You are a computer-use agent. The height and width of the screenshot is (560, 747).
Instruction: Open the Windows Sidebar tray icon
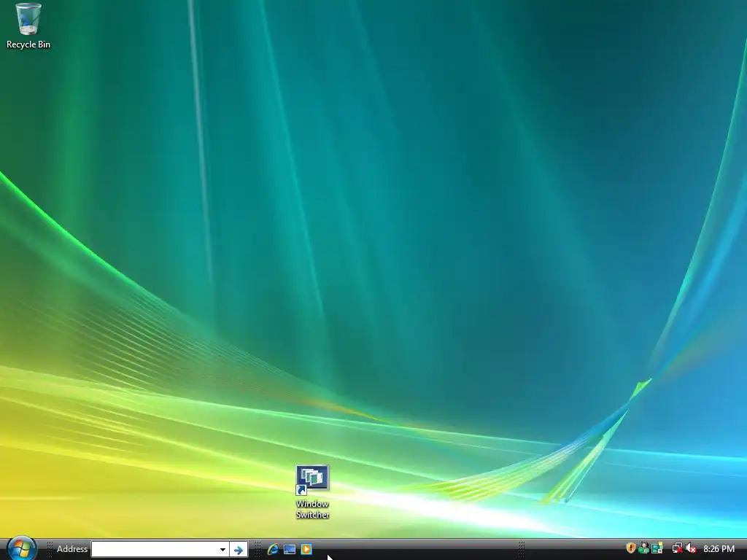tap(657, 548)
